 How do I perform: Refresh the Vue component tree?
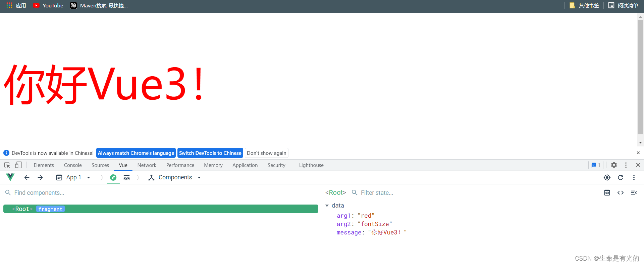[621, 177]
